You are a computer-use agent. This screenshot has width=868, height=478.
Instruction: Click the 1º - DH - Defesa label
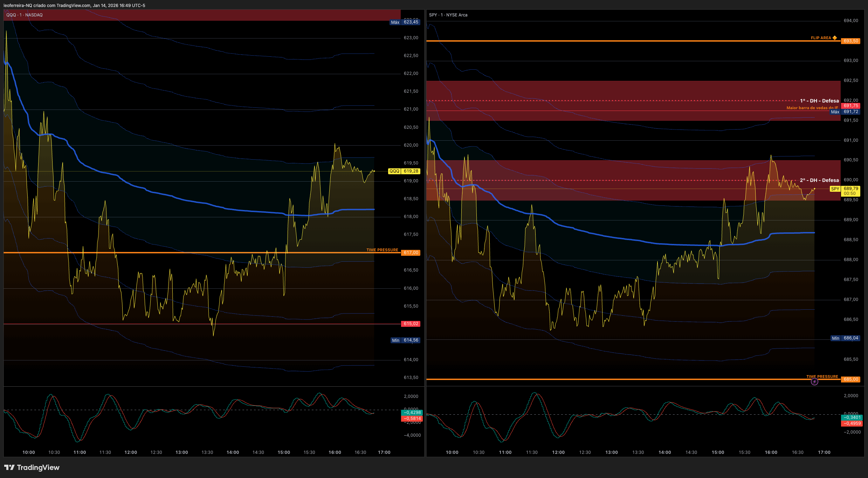coord(819,101)
